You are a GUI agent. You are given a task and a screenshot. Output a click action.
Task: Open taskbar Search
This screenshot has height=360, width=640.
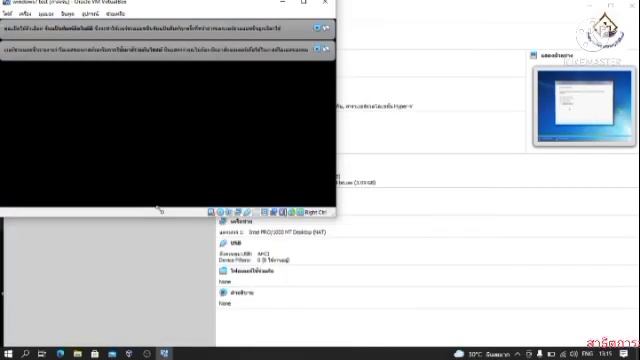(x=25, y=354)
